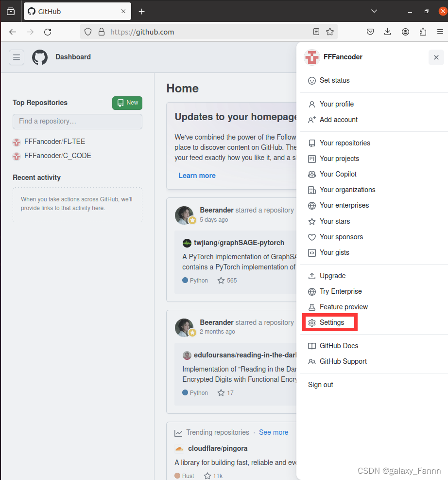Open the GitHub octocat home icon
Viewport: 448px width, 480px height.
(x=39, y=57)
